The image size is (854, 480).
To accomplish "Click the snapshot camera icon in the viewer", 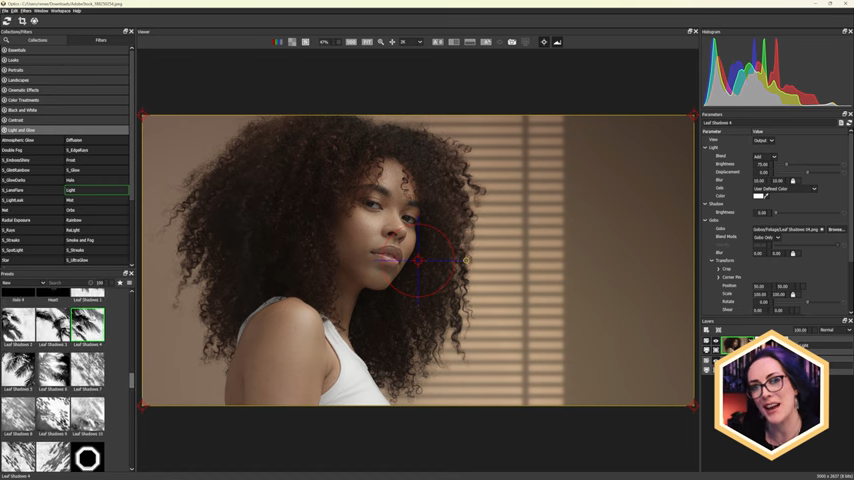I will [x=512, y=42].
